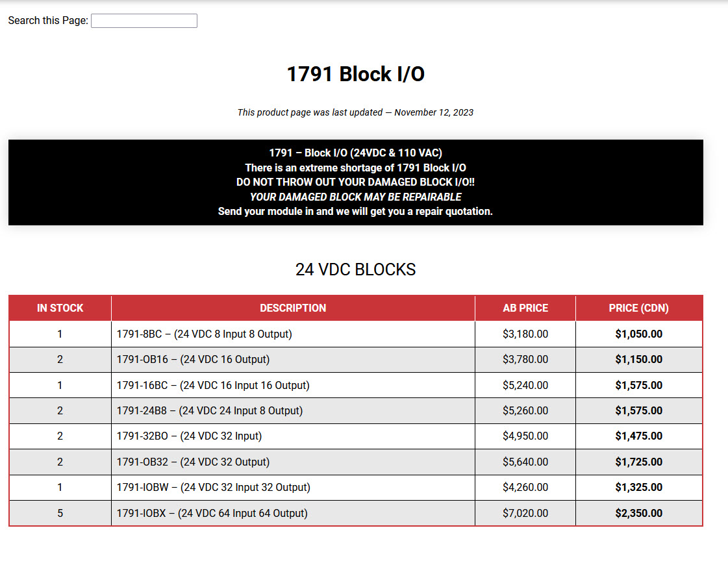Image resolution: width=728 pixels, height=563 pixels.
Task: Select the PRICE (CDN) column header
Action: point(638,308)
